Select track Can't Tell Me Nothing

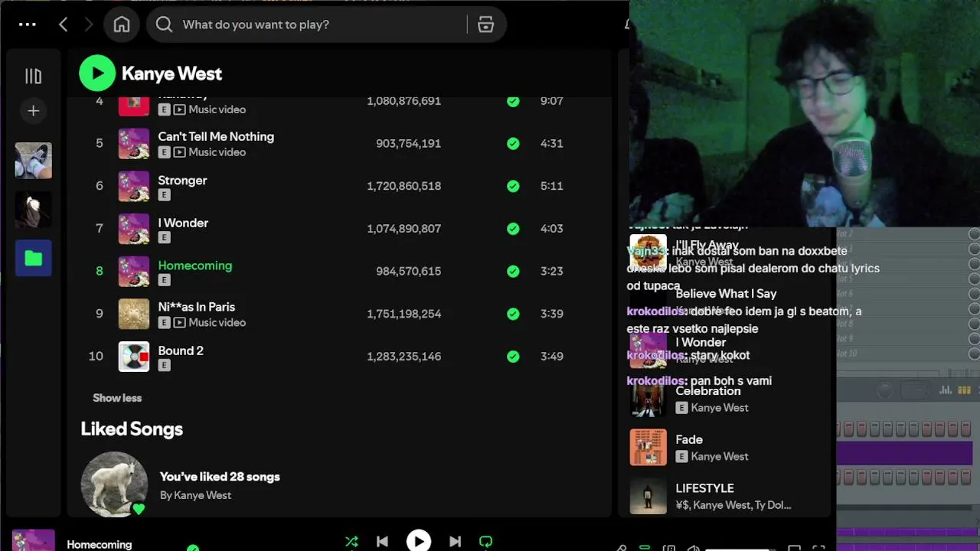pyautogui.click(x=216, y=136)
